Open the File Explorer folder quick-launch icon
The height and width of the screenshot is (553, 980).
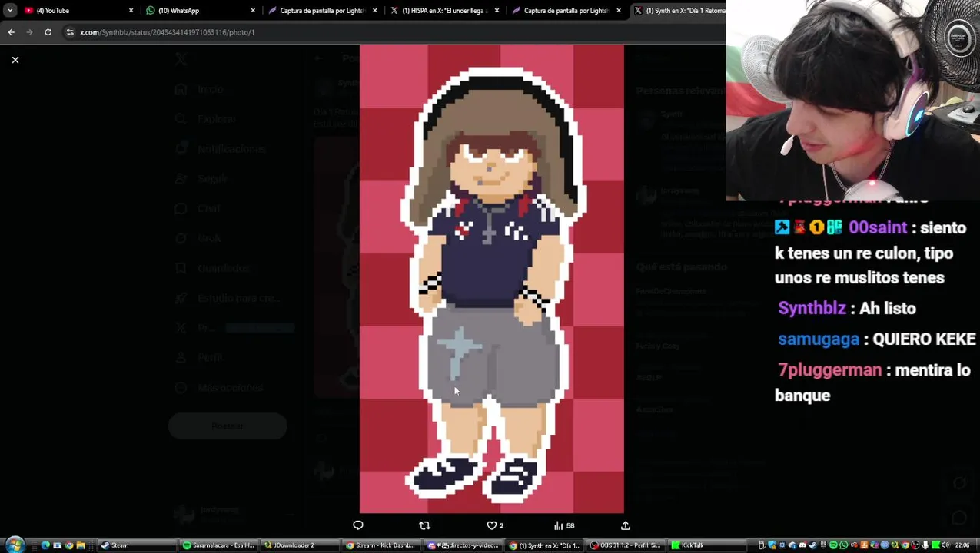(80, 545)
